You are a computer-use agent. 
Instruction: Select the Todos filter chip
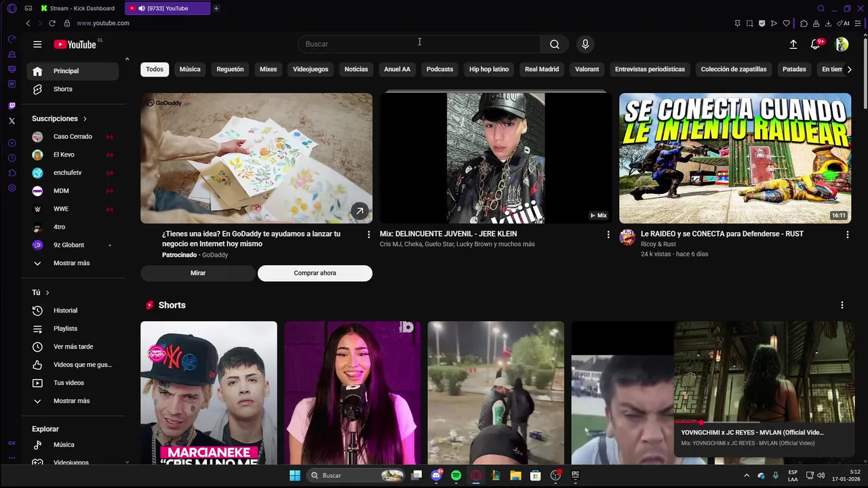click(x=155, y=69)
